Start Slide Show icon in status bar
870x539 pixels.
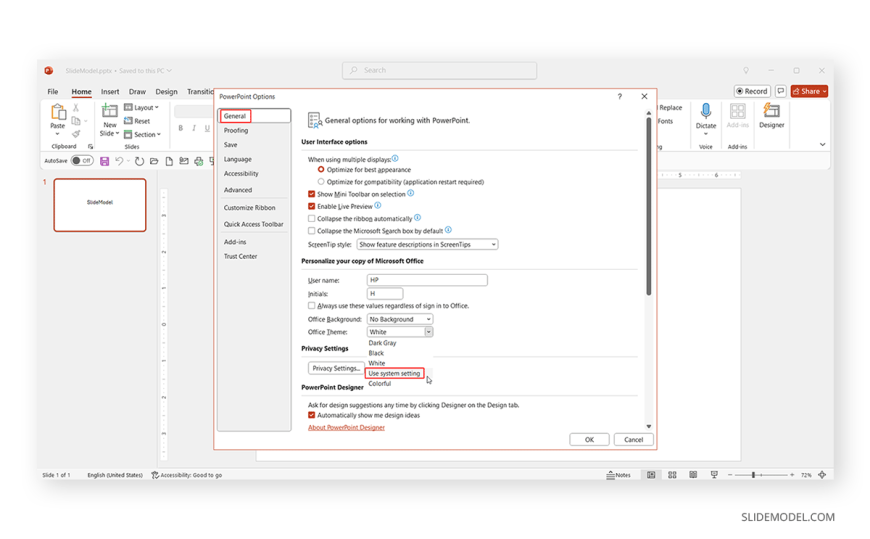coord(714,475)
